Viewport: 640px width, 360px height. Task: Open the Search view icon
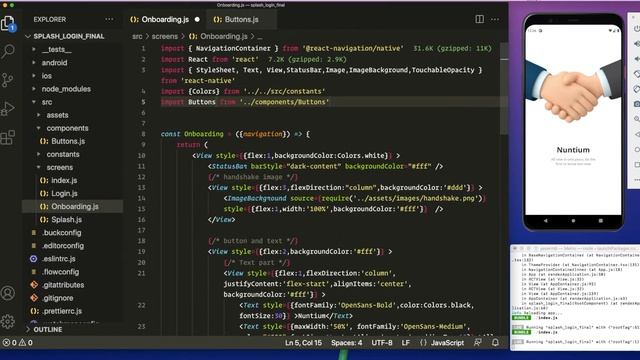pos(8,51)
